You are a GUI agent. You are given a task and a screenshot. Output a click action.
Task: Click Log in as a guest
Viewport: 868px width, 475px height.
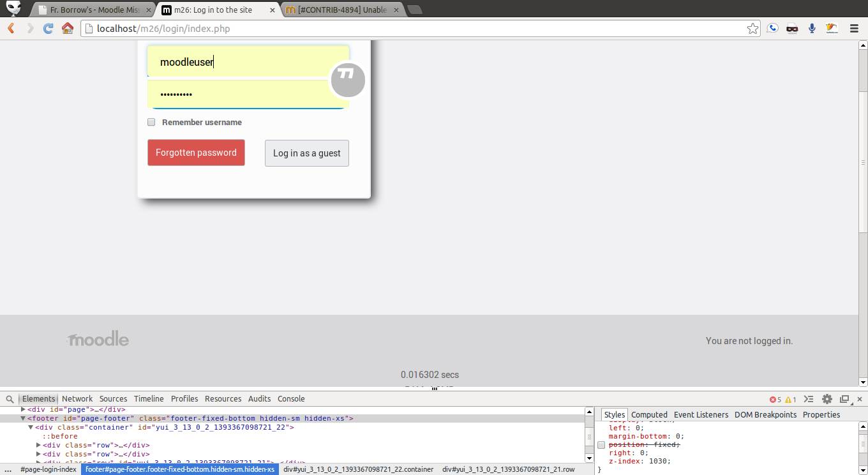pyautogui.click(x=307, y=153)
